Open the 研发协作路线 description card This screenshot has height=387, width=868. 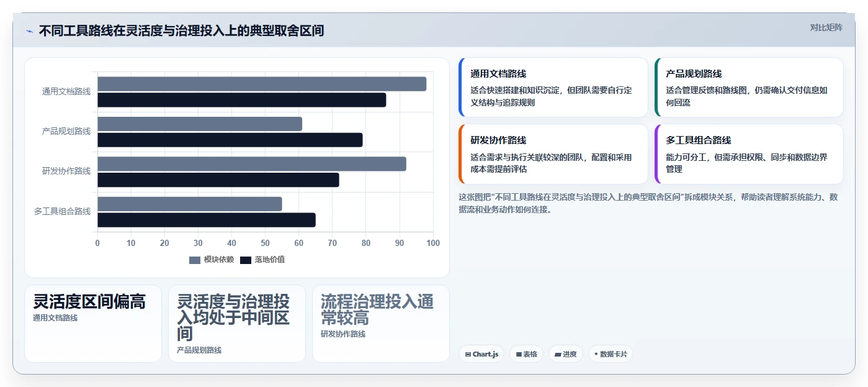[553, 154]
